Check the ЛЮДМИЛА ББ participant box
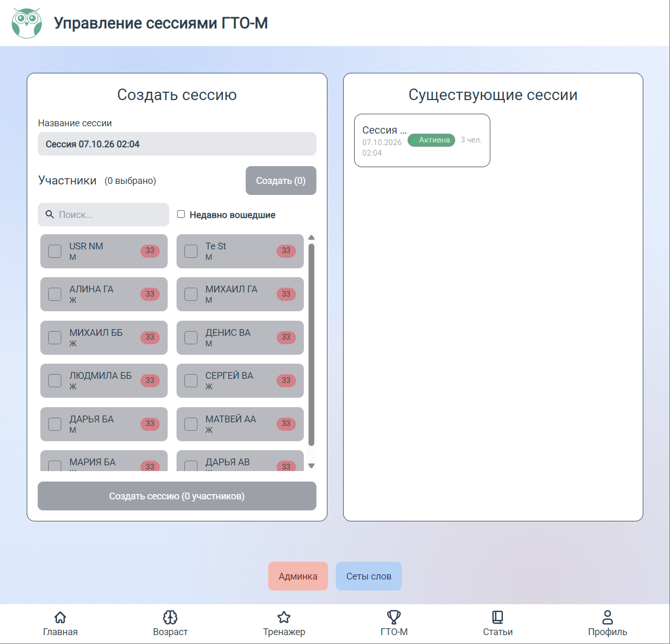 (x=55, y=380)
